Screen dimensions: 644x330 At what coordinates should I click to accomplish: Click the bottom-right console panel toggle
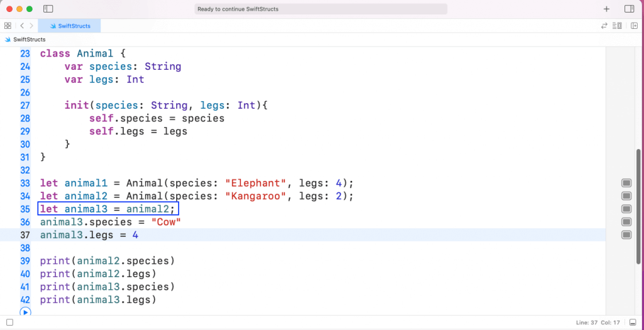634,322
